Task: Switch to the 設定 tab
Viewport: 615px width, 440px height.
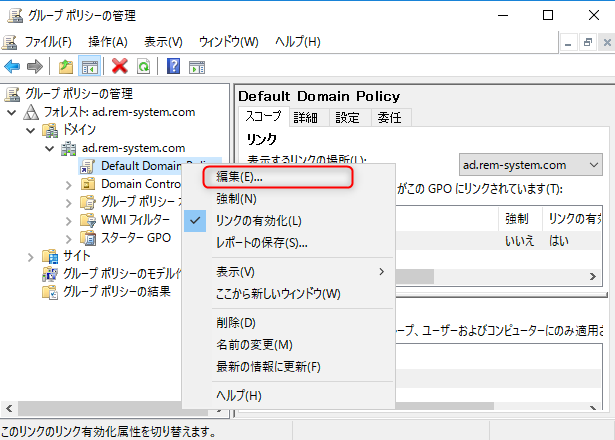Action: coord(347,117)
